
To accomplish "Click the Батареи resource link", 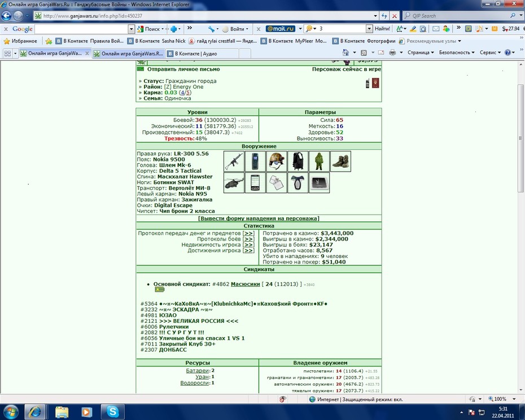I will [198, 370].
